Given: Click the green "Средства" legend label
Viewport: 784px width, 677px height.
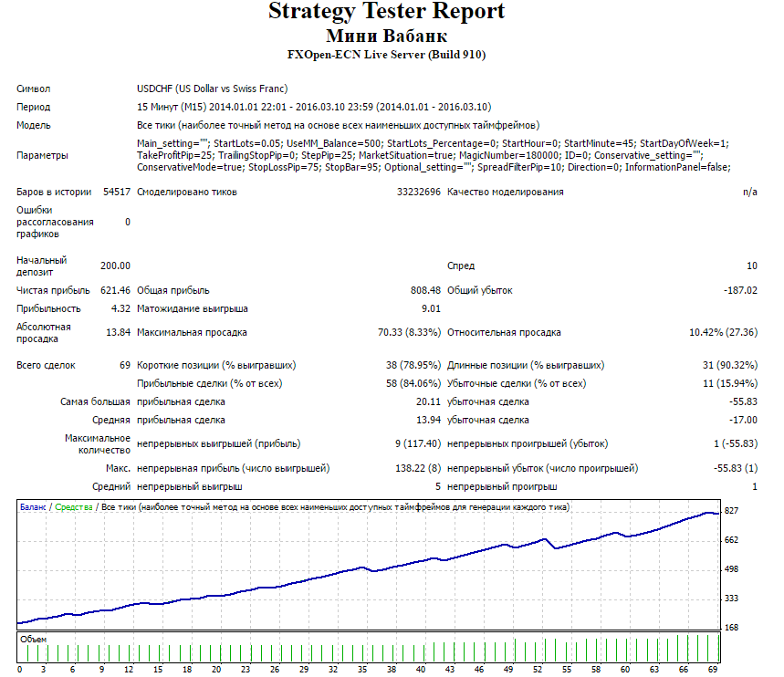Looking at the screenshot, I should click(x=74, y=507).
